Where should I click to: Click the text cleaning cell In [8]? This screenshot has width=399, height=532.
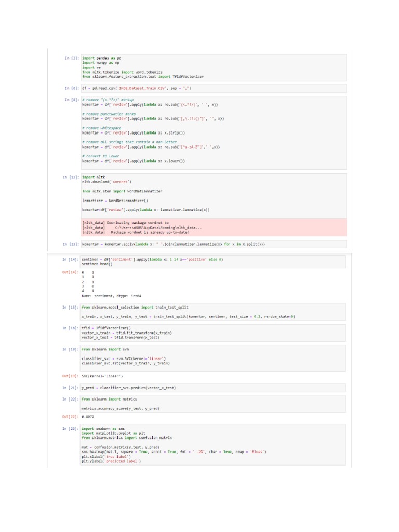coord(214,132)
